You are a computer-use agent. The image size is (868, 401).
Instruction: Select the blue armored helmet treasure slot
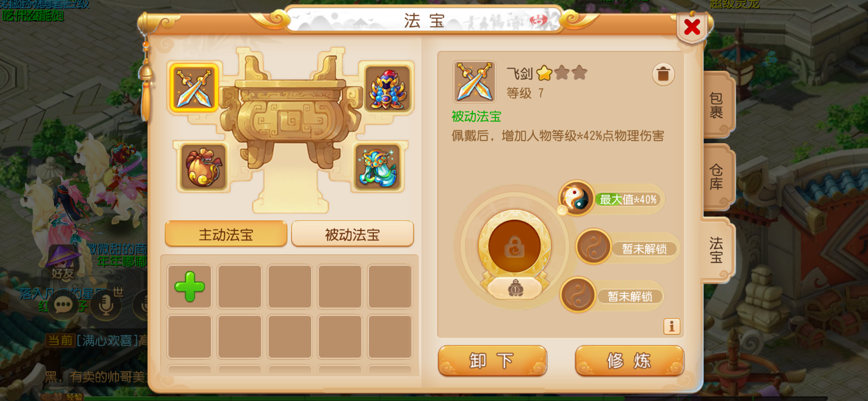point(388,88)
